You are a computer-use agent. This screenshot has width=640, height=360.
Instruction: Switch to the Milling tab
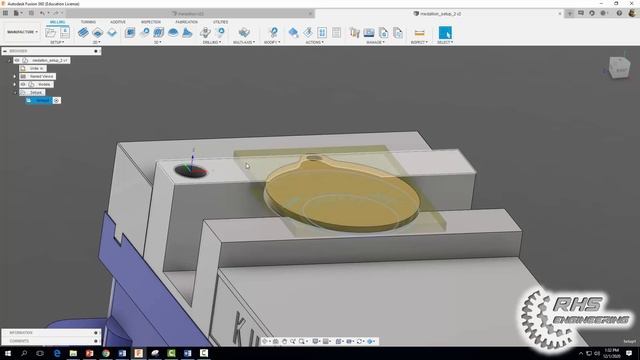(x=57, y=22)
